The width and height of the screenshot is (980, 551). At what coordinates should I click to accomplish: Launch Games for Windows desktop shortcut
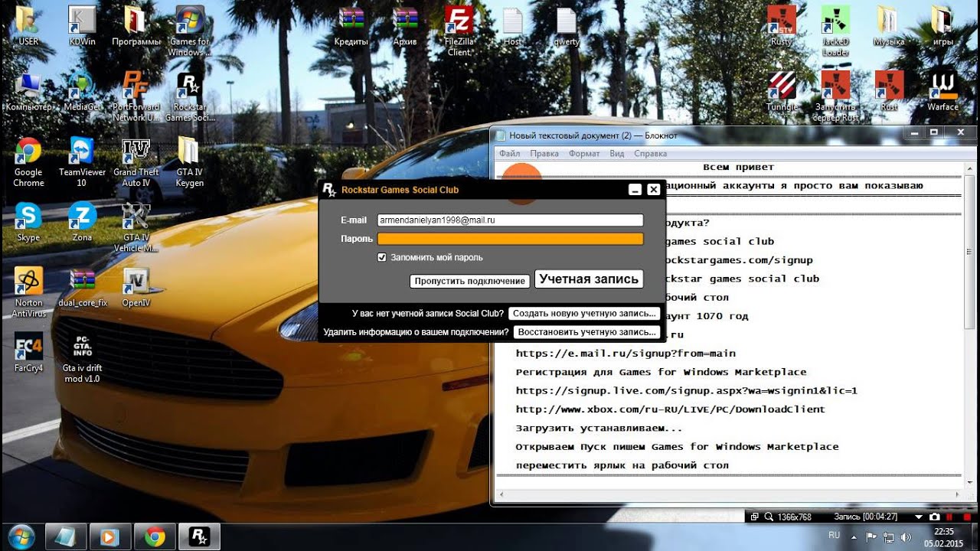coord(190,29)
